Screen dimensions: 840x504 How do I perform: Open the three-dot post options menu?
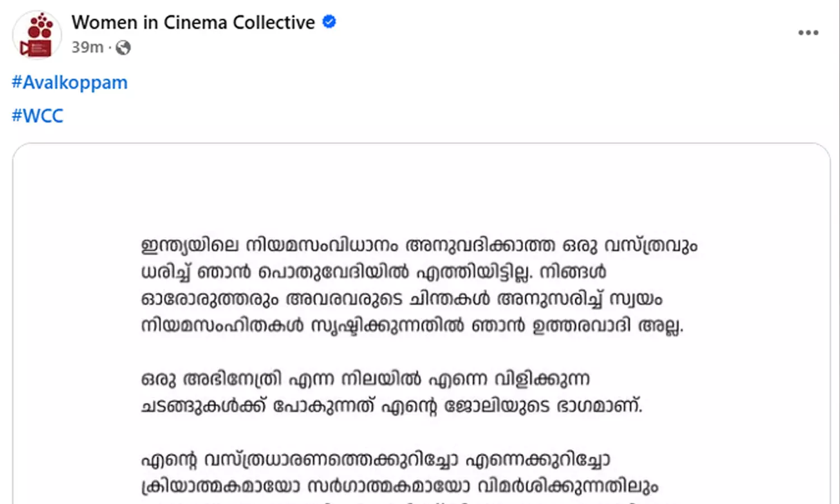[x=808, y=32]
